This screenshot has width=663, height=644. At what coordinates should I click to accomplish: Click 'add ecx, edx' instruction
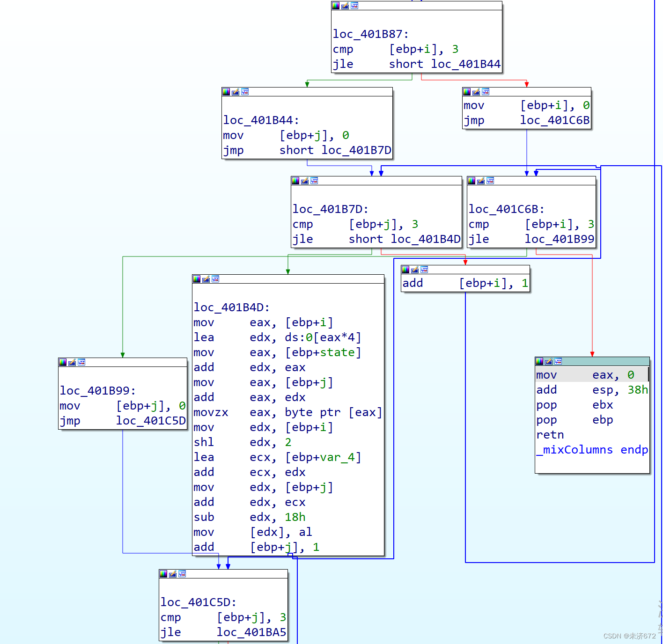tap(250, 472)
